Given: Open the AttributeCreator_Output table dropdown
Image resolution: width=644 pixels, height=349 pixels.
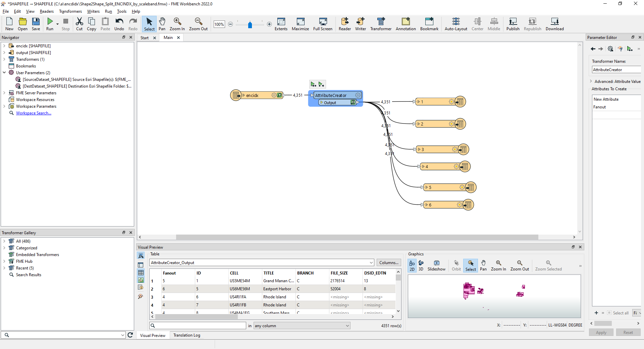Looking at the screenshot, I should point(371,263).
